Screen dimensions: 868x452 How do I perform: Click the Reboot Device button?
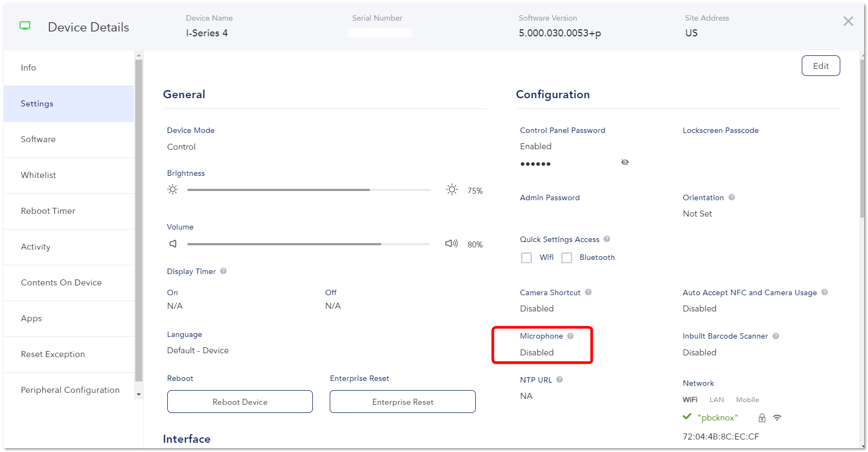[240, 402]
